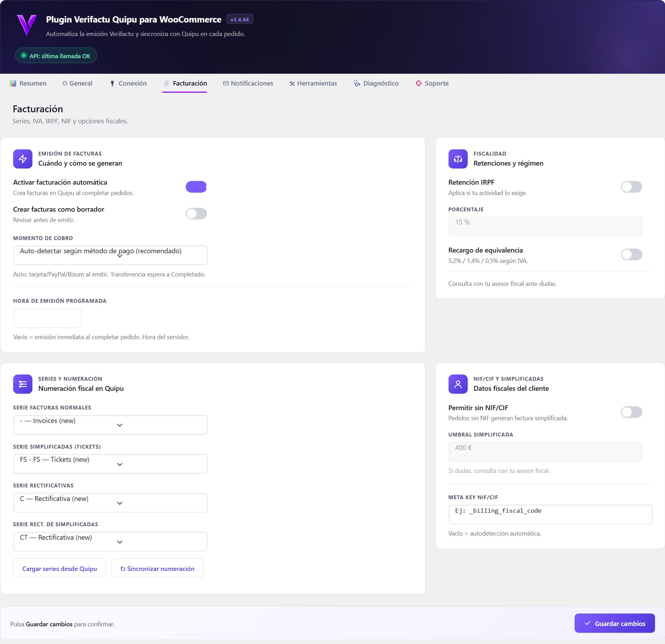The width and height of the screenshot is (665, 644).
Task: Turn on Retención IRPF switch
Action: coord(631,187)
